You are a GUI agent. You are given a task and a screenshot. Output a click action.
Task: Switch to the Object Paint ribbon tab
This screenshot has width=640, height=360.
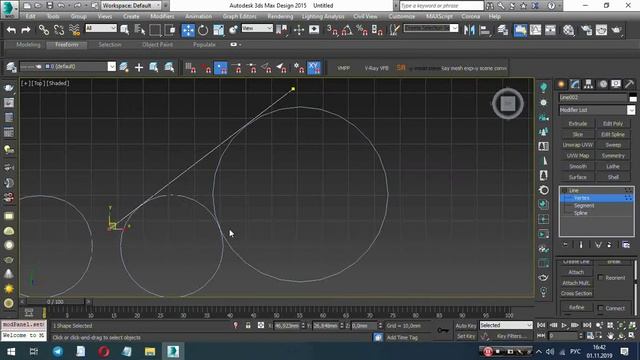[x=158, y=44]
